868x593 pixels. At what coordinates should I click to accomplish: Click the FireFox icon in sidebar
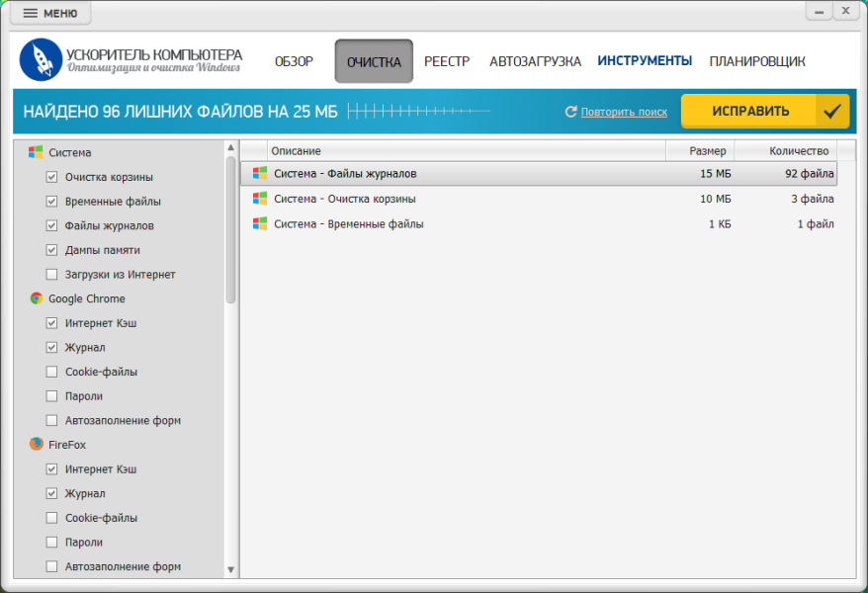pyautogui.click(x=36, y=444)
